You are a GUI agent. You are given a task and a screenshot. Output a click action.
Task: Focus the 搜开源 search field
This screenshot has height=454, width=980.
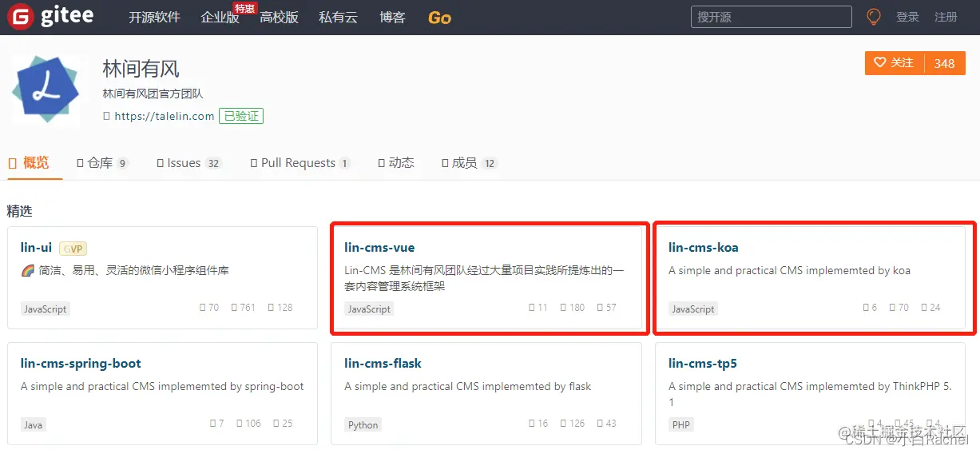point(772,17)
